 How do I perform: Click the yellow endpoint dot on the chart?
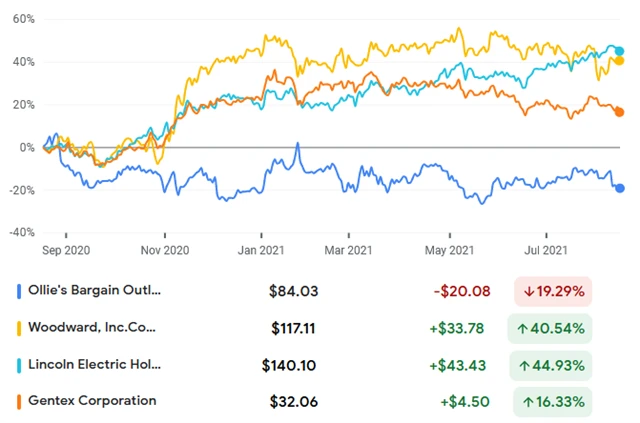tap(620, 61)
